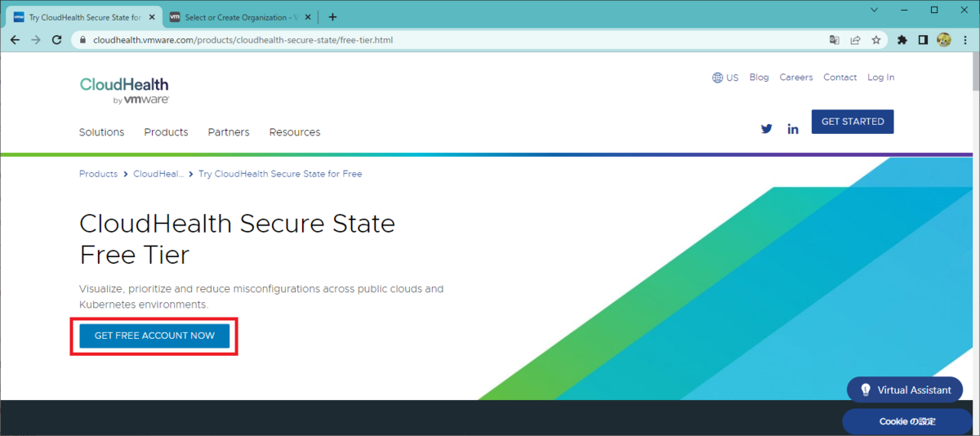Open the Twitter icon link
Screen dimensions: 980x436
(766, 129)
